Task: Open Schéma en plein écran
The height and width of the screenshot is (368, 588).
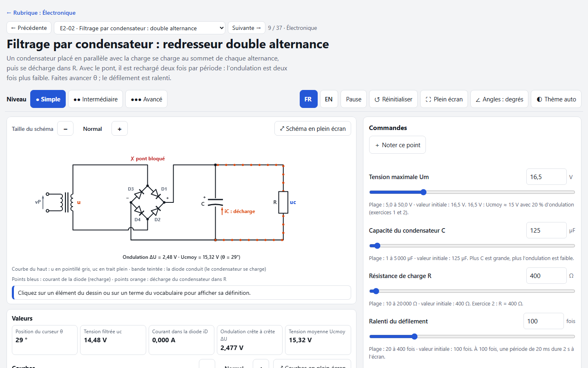Action: [x=313, y=128]
